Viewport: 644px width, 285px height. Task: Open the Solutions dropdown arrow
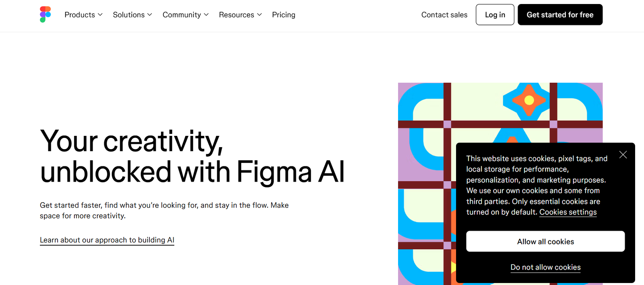(x=150, y=14)
